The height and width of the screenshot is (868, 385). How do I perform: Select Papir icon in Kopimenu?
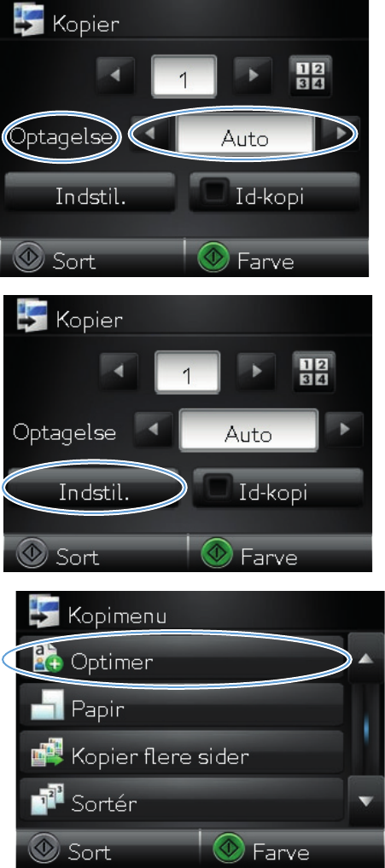coord(47,706)
